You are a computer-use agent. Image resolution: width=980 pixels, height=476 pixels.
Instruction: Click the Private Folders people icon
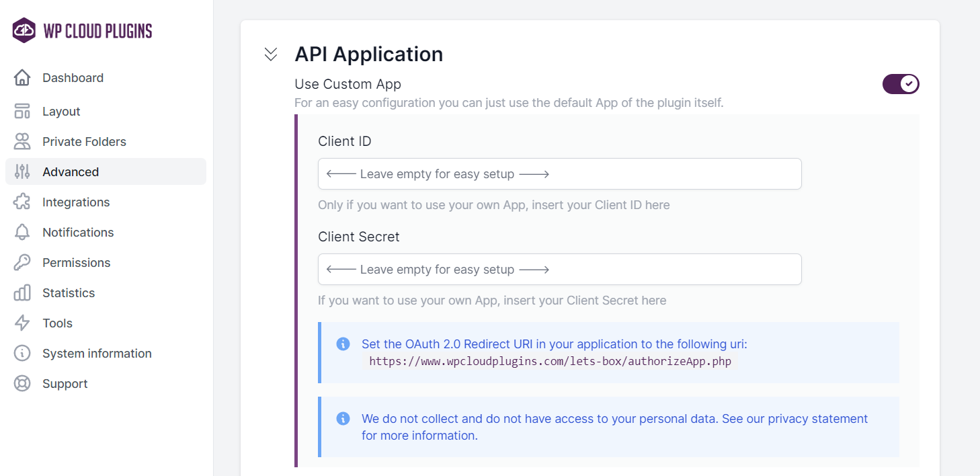pyautogui.click(x=22, y=142)
